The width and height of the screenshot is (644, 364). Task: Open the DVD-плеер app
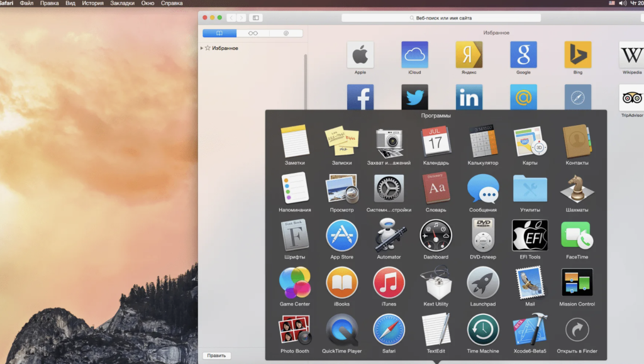(483, 235)
